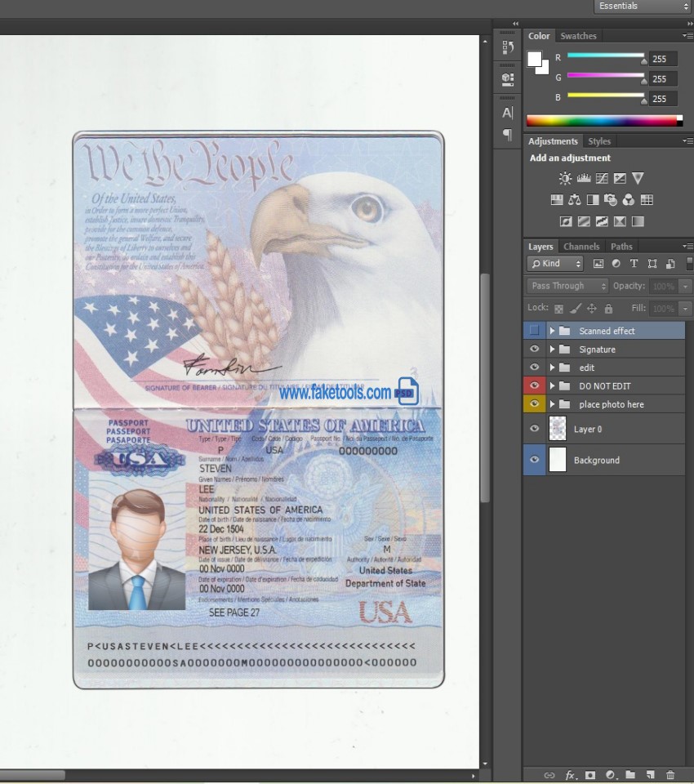The image size is (694, 784).
Task: Add an Invert adjustment
Action: [x=566, y=221]
